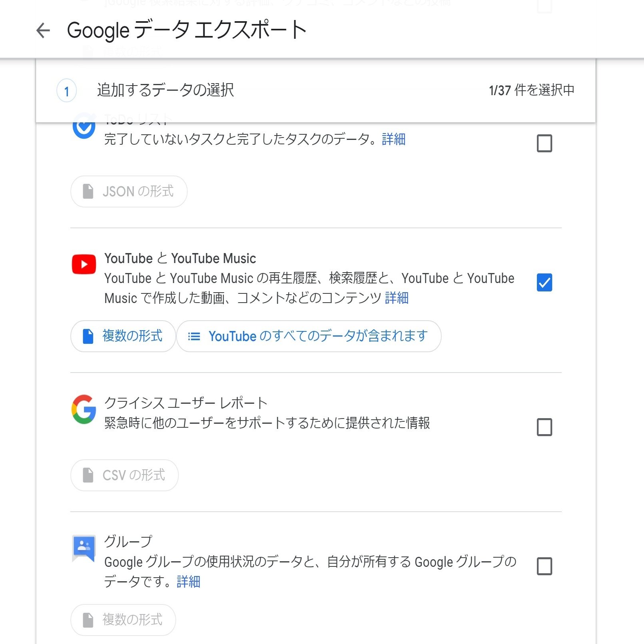Click the blue file icon in 複数の形式 chip
Viewport: 644px width, 644px height.
pyautogui.click(x=88, y=336)
